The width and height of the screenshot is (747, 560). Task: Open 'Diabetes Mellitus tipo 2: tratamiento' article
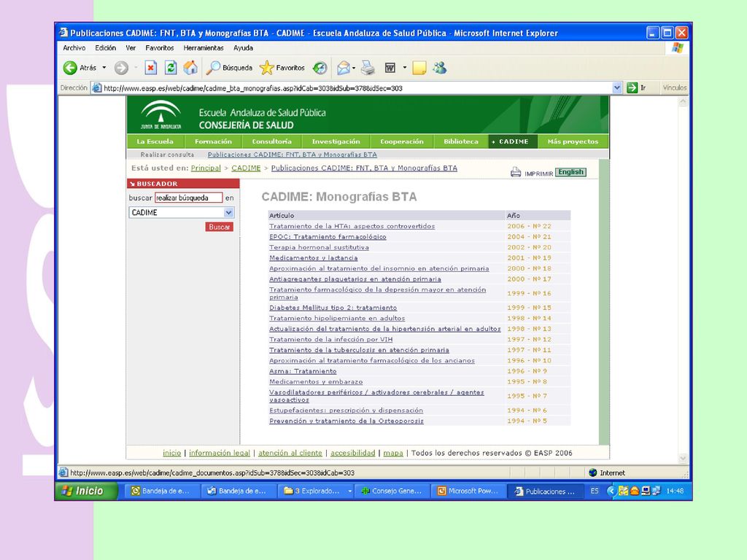pyautogui.click(x=333, y=308)
